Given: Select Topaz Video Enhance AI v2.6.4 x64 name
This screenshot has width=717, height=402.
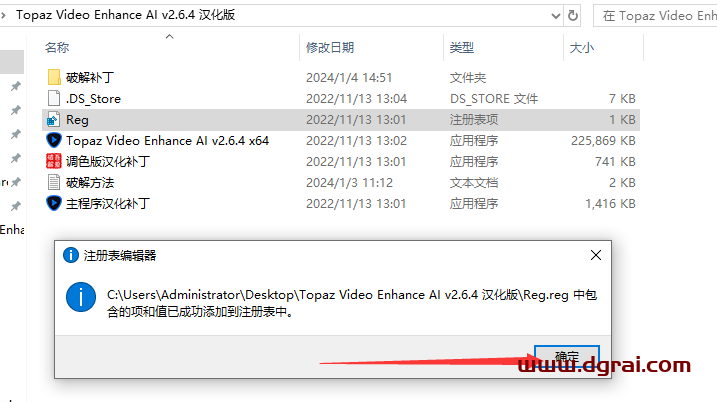Looking at the screenshot, I should [167, 140].
